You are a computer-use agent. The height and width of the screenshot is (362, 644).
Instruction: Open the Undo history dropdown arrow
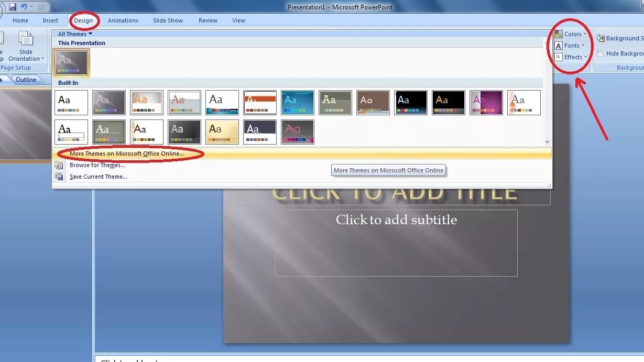pyautogui.click(x=30, y=7)
